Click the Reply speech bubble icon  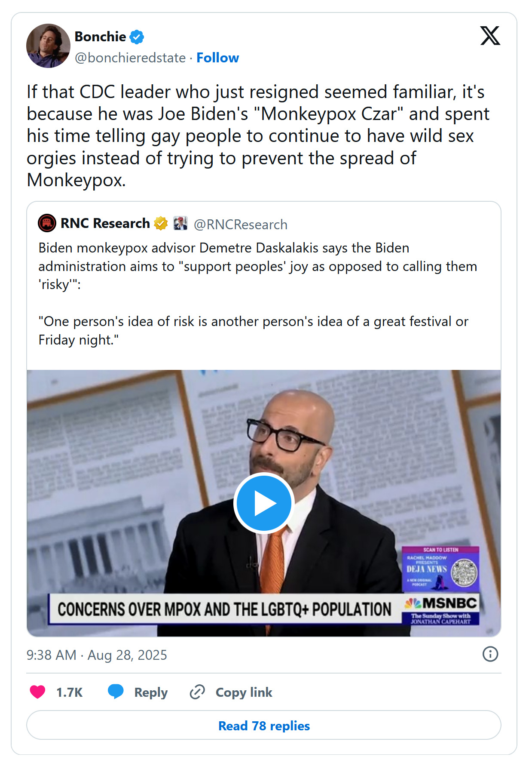(116, 692)
